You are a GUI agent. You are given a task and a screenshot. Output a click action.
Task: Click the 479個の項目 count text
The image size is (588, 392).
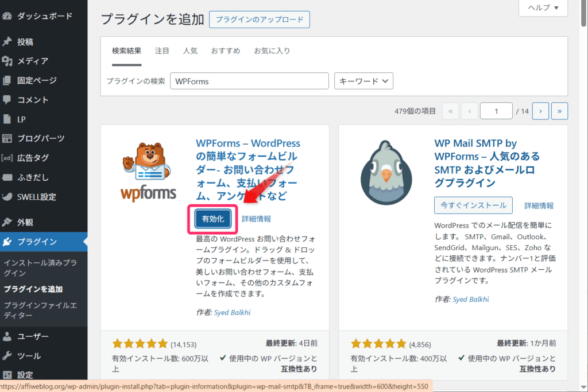pos(415,111)
